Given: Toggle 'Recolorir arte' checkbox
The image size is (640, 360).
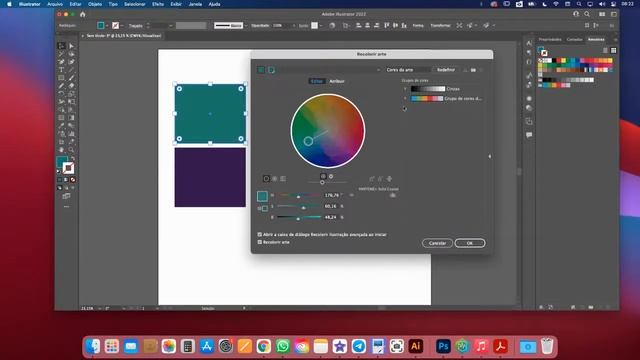Looking at the screenshot, I should (x=260, y=242).
